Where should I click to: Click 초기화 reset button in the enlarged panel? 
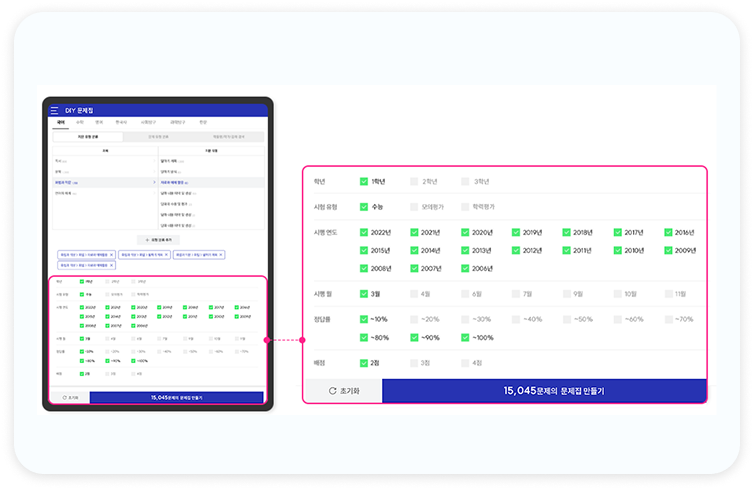coord(343,391)
